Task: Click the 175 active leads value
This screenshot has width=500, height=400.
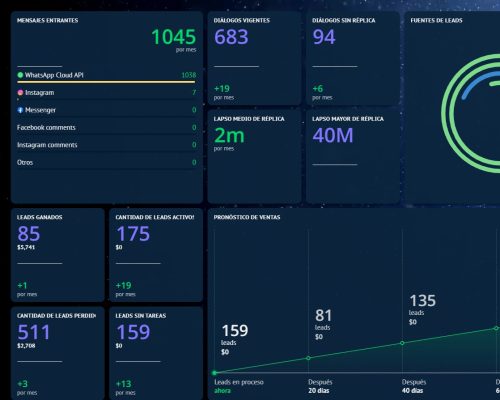Action: coord(133,233)
